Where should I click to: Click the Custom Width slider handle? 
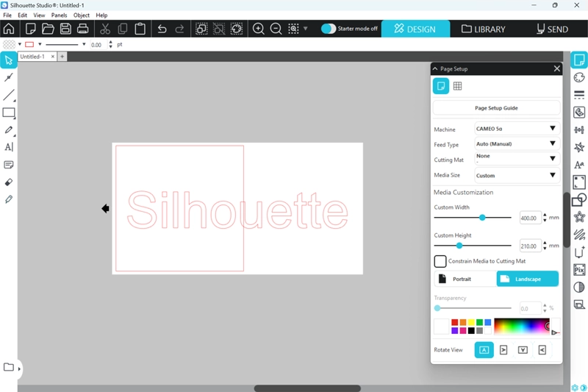pos(482,218)
